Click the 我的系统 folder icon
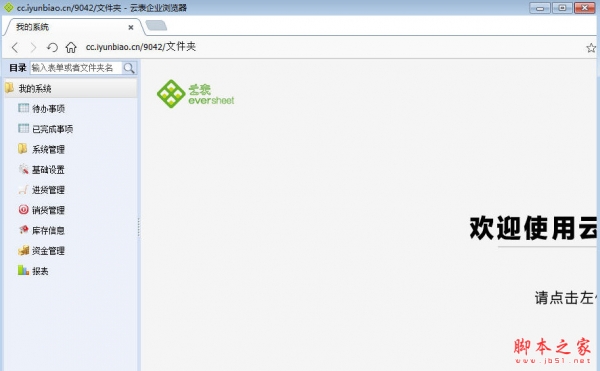 tap(10, 88)
